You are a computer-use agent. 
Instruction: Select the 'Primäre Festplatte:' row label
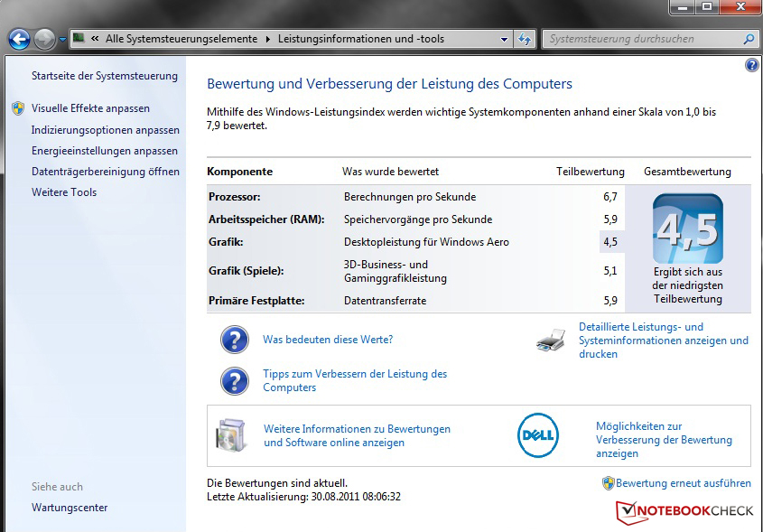pos(256,301)
